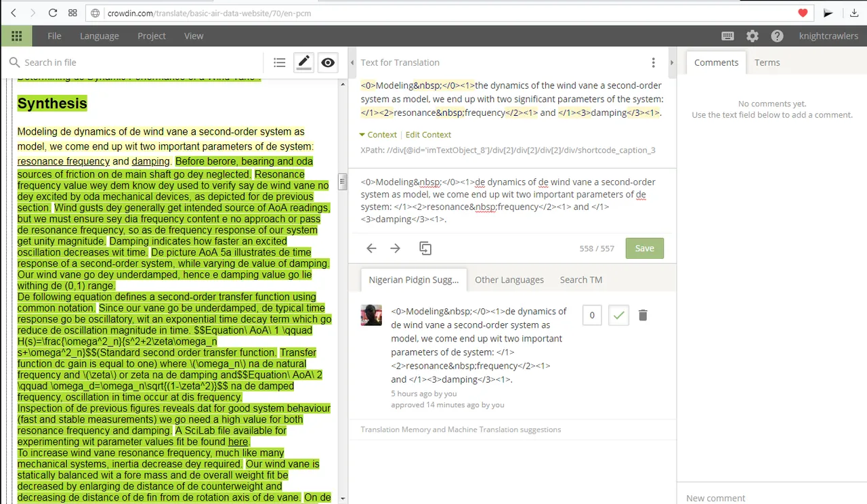The height and width of the screenshot is (504, 867).
Task: Click the browser address bar
Action: click(440, 13)
